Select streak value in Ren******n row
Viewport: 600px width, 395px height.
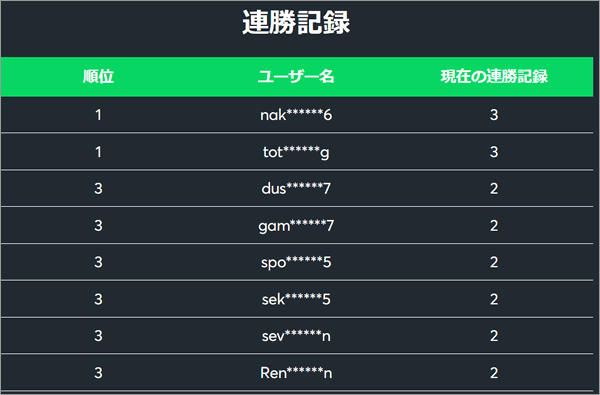point(494,372)
